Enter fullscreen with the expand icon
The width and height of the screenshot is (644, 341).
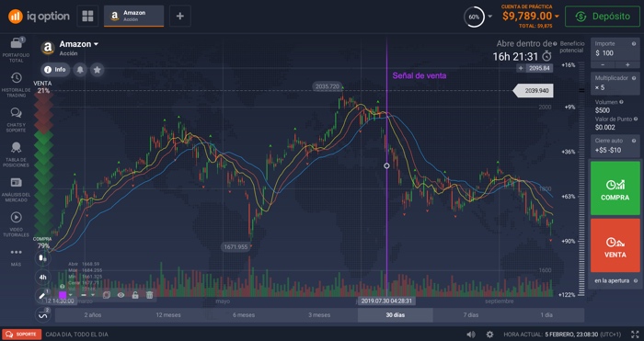635,335
